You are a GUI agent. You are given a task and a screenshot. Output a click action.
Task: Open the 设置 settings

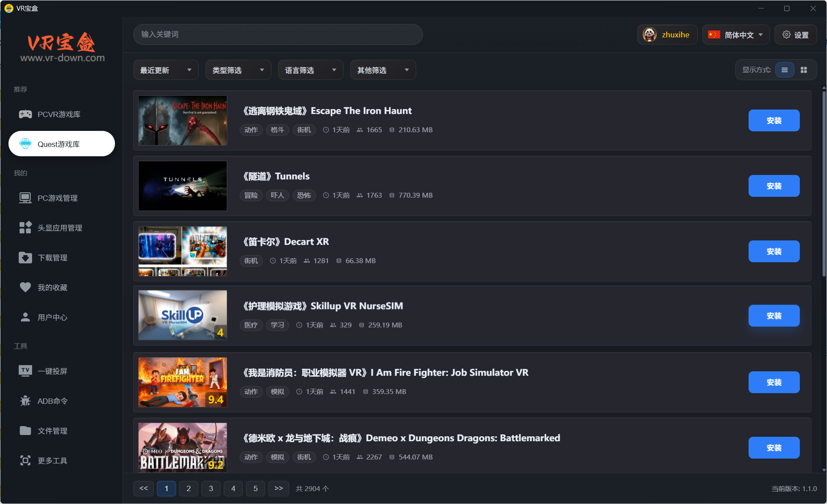[795, 34]
